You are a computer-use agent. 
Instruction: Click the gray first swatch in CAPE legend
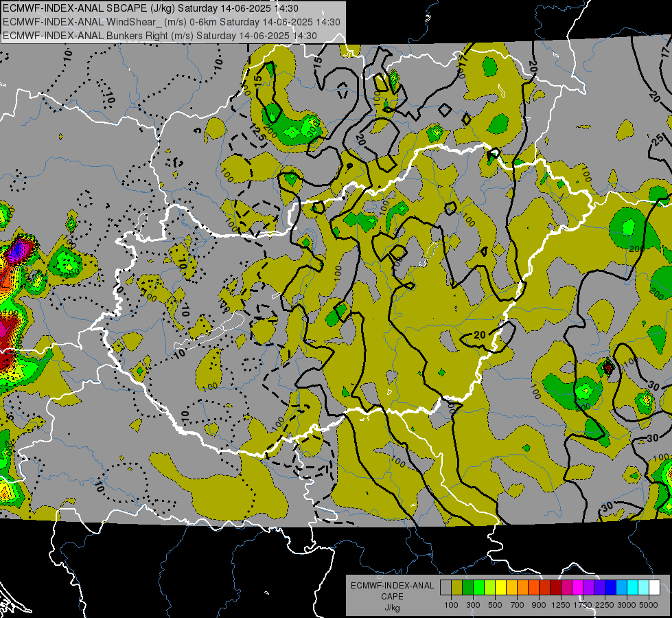coord(445,588)
